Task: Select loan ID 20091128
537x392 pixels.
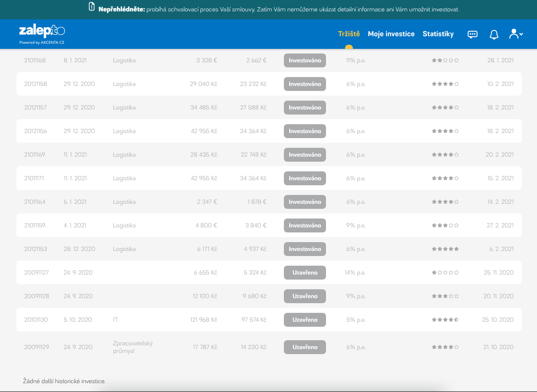Action: coord(37,296)
